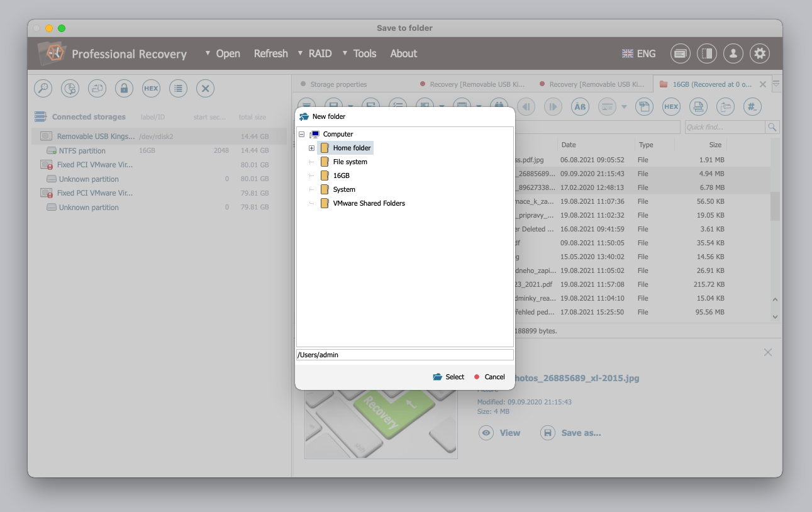Expand the Home folder node
This screenshot has width=812, height=512.
click(311, 148)
